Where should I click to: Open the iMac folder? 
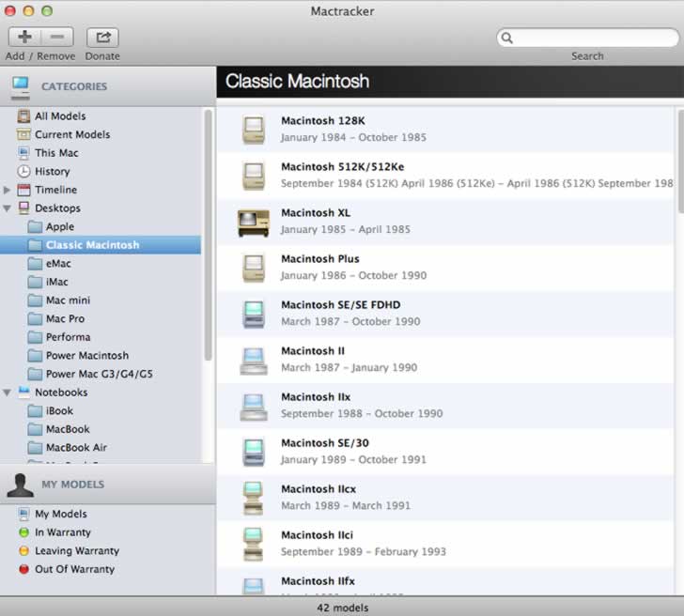pyautogui.click(x=35, y=282)
